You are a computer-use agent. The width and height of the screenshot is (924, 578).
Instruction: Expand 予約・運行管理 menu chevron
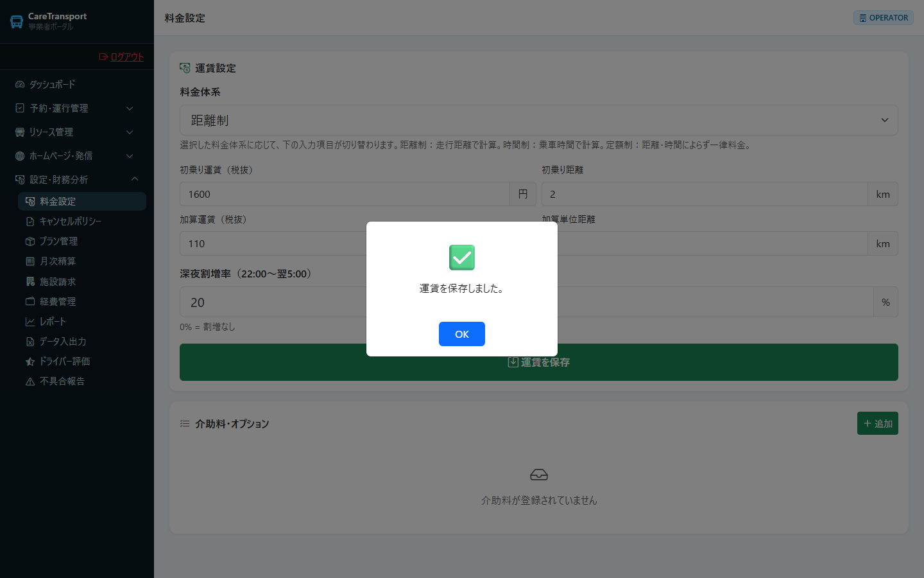130,109
